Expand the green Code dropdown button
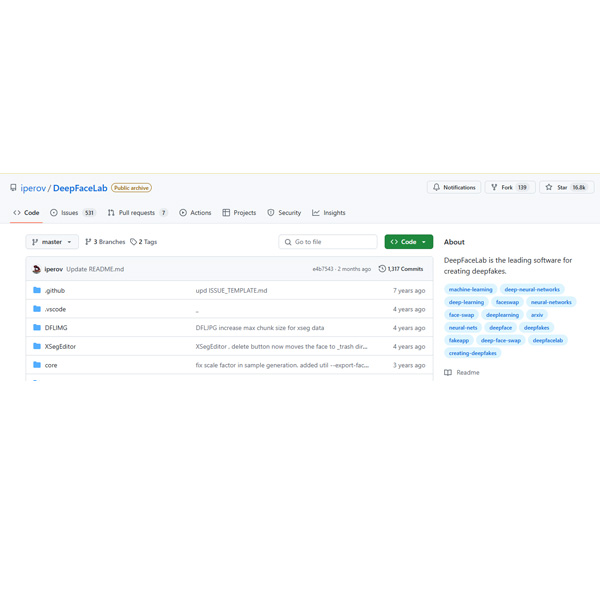600x600 pixels. tap(408, 242)
